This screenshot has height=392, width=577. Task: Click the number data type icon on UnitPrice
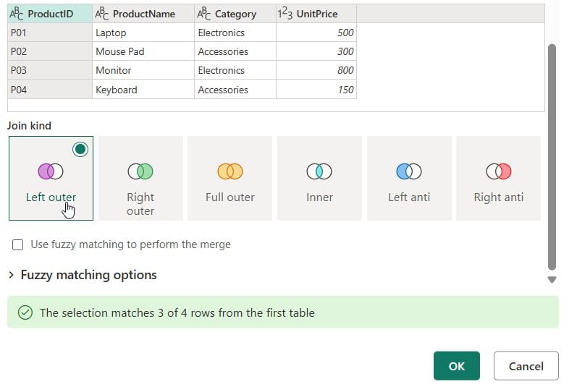coord(285,14)
